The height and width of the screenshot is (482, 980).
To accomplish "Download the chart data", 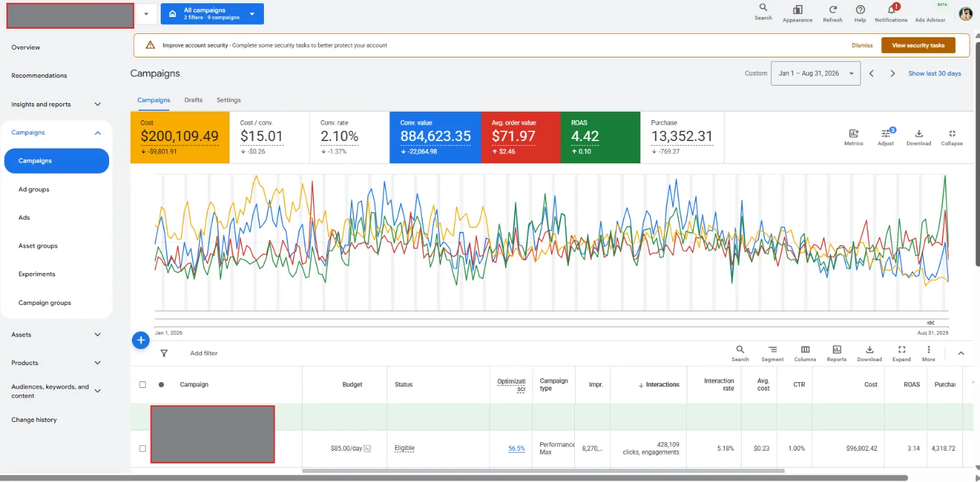I will tap(919, 137).
